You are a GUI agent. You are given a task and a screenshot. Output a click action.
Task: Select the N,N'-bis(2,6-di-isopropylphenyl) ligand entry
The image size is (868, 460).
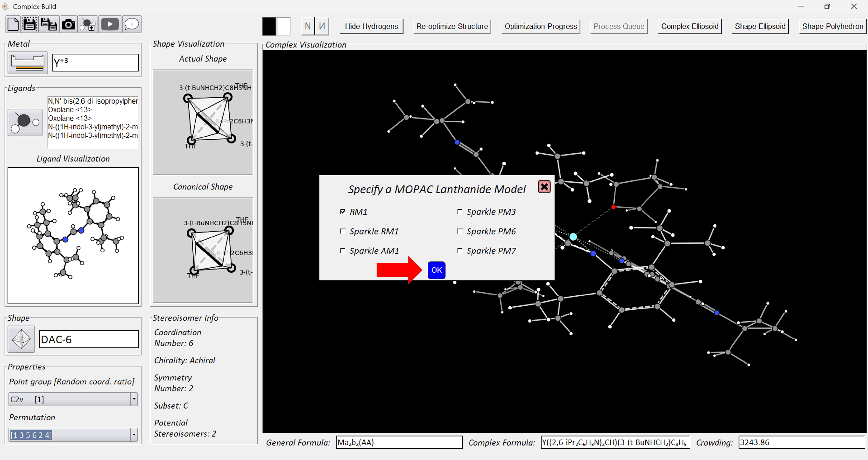coord(93,101)
